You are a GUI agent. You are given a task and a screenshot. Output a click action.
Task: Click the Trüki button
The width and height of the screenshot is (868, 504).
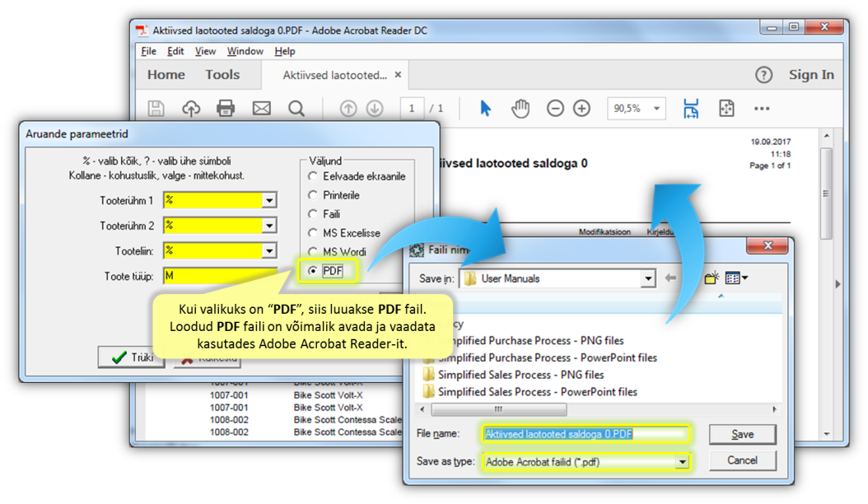(132, 357)
